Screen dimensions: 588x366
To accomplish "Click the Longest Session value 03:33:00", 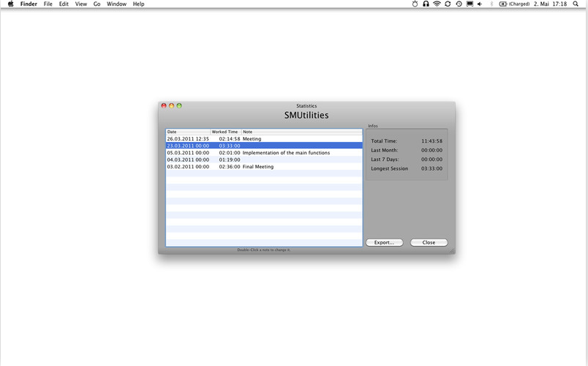I will 431,168.
